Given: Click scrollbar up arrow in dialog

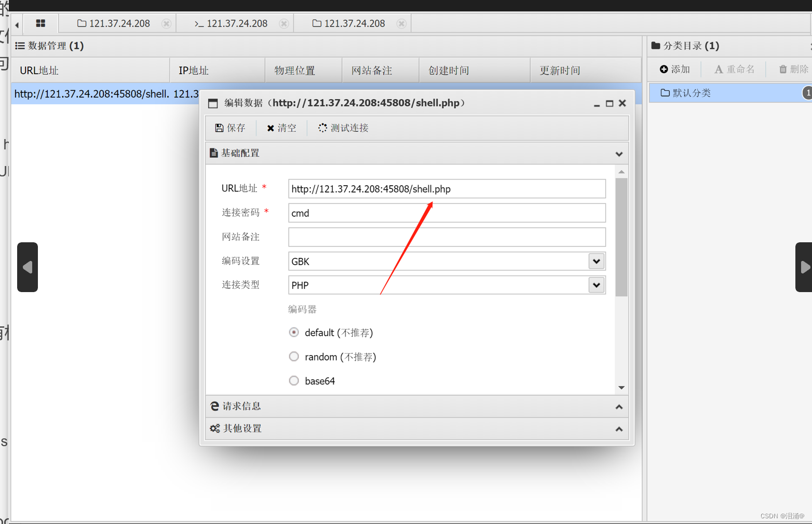Looking at the screenshot, I should pos(621,172).
